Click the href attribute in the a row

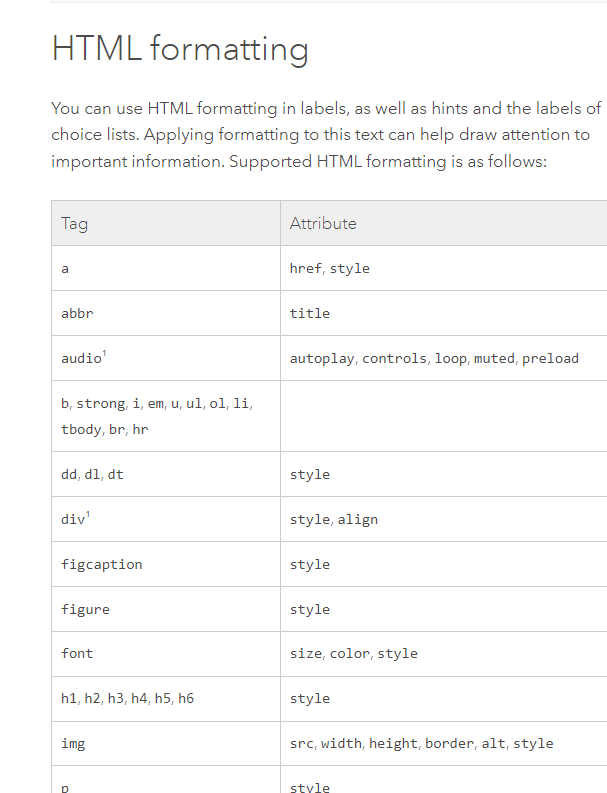click(305, 268)
